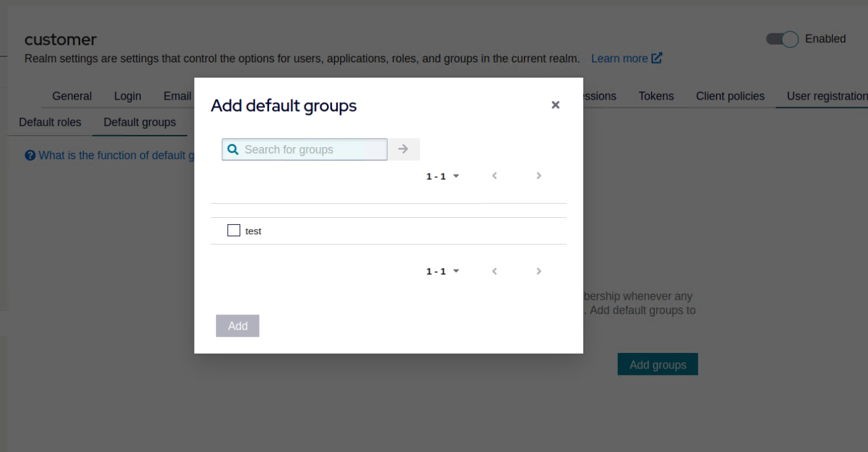Open the top items-per-page dropdown showing 1-1
The height and width of the screenshot is (452, 868).
(x=442, y=175)
